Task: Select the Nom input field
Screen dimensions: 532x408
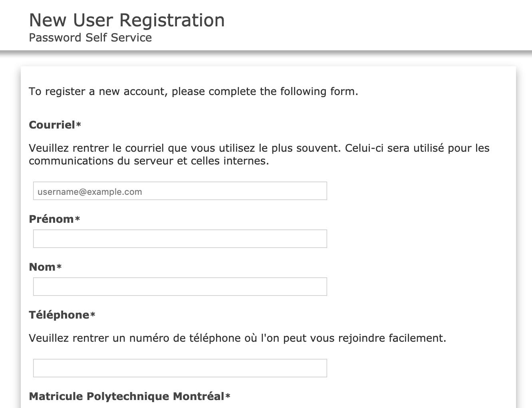Action: [x=180, y=287]
